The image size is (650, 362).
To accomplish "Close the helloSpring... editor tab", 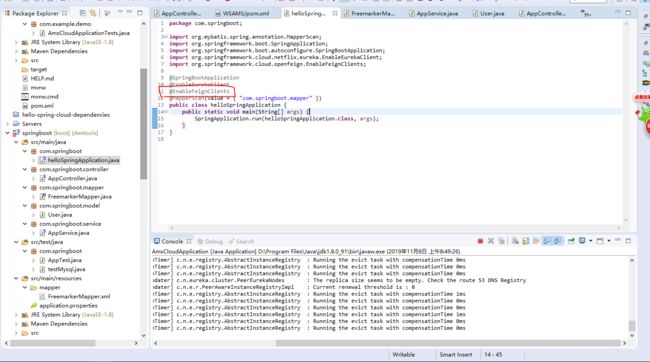I will click(x=335, y=13).
